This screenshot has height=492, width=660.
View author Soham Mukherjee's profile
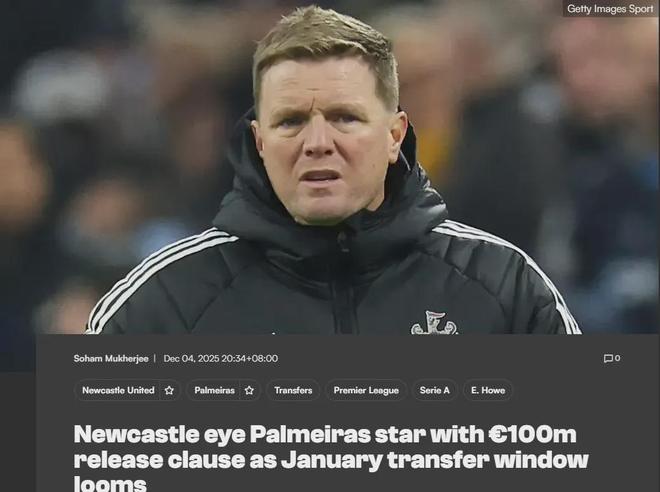tap(111, 359)
